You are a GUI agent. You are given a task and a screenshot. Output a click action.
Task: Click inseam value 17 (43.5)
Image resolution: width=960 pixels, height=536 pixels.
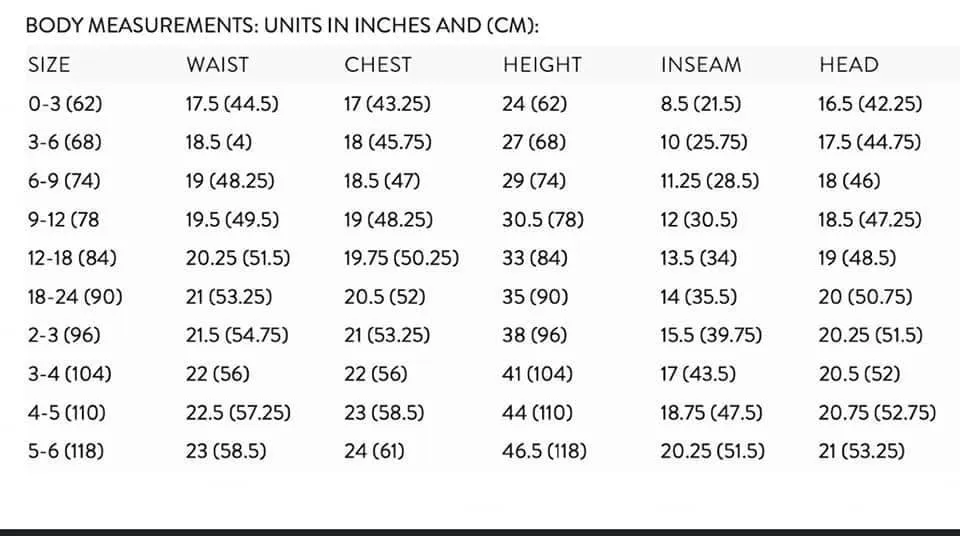(698, 374)
